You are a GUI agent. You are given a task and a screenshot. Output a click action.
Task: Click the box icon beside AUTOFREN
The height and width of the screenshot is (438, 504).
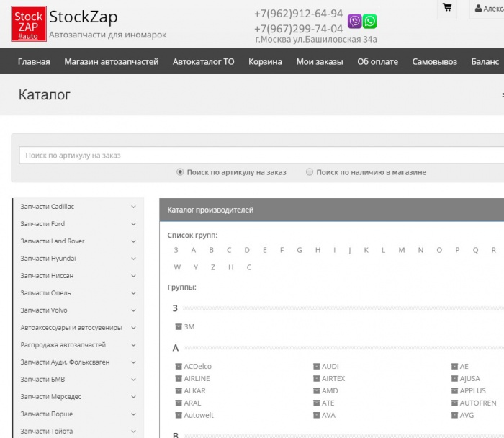454,403
